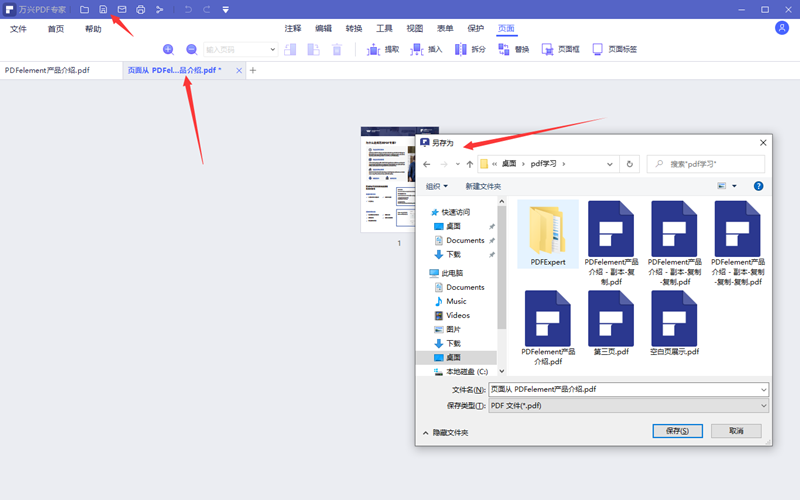
Task: Open the 保存类型 file type dropdown
Action: [628, 405]
